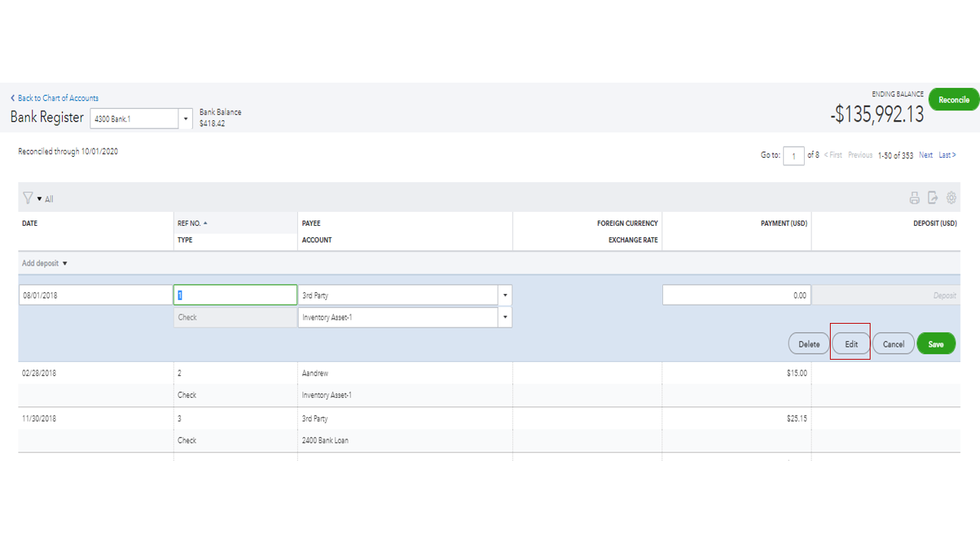Save the current transaction
This screenshot has height=551, width=980.
(x=936, y=344)
